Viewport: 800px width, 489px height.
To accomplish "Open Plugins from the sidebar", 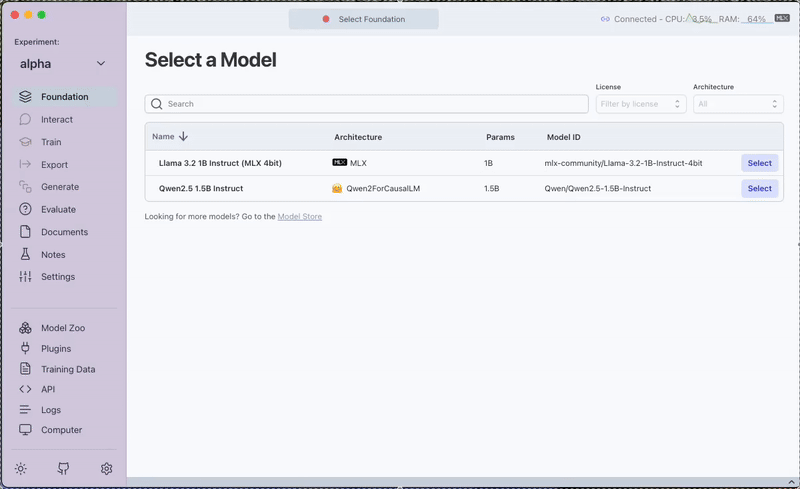I will tap(55, 349).
